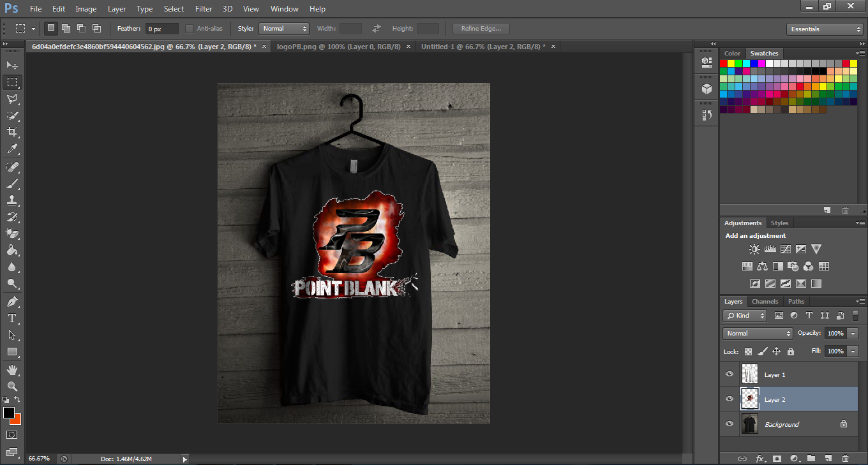This screenshot has height=465, width=868.
Task: Toggle lock image pixels
Action: click(x=762, y=351)
